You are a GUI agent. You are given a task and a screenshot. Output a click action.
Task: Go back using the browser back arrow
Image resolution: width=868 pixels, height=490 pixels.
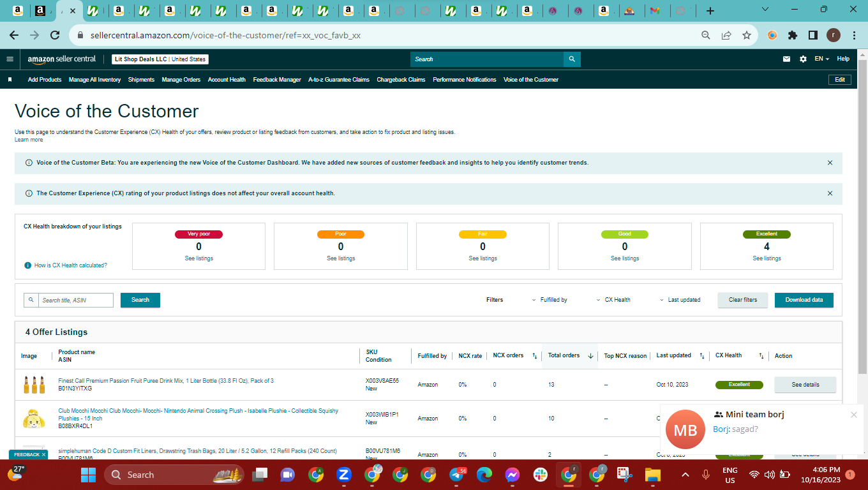coord(14,36)
